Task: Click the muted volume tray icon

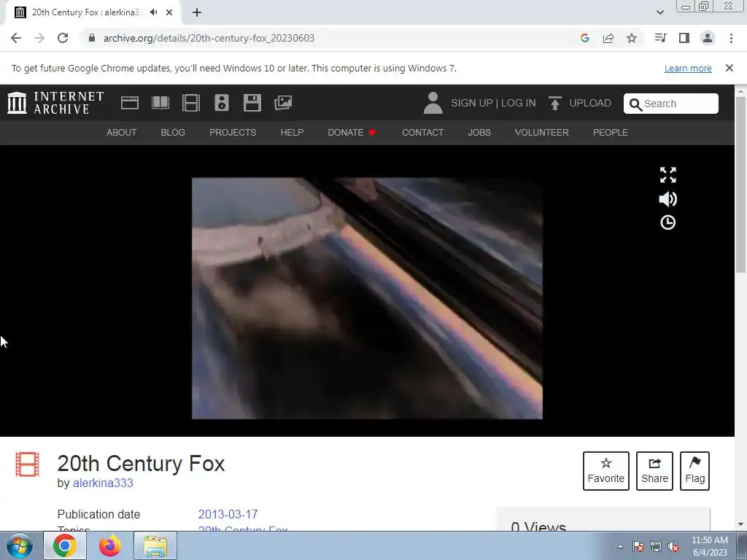Action: pyautogui.click(x=673, y=547)
